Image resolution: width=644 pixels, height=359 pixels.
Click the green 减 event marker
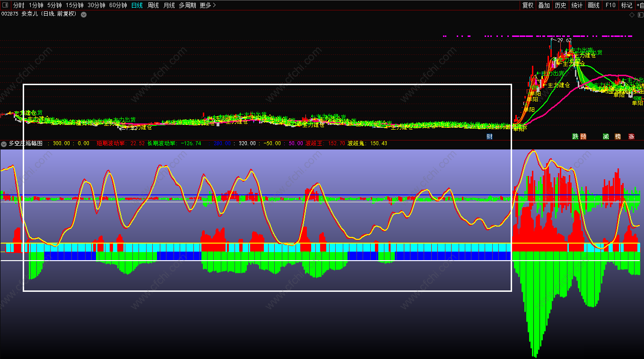[606, 137]
